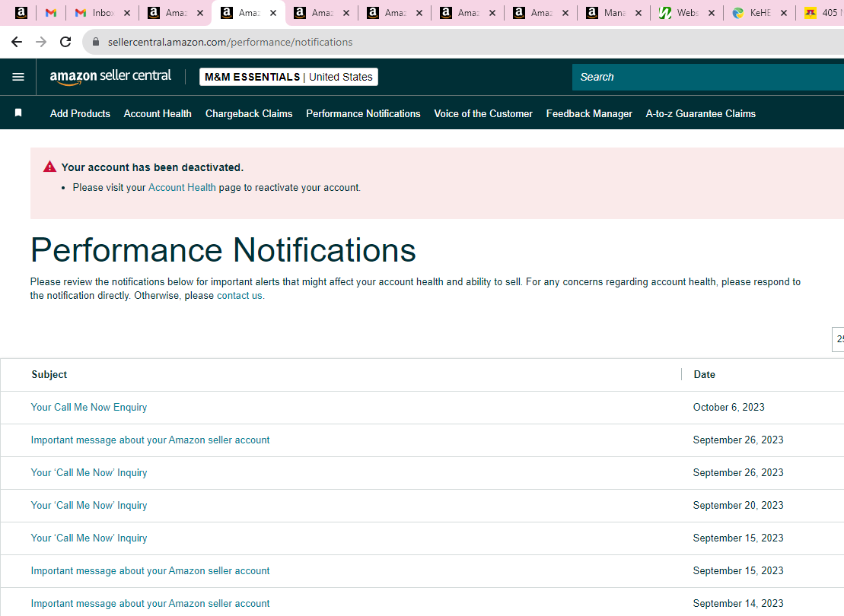The width and height of the screenshot is (844, 616).
Task: Open Feedback Manager menu item
Action: (x=589, y=113)
